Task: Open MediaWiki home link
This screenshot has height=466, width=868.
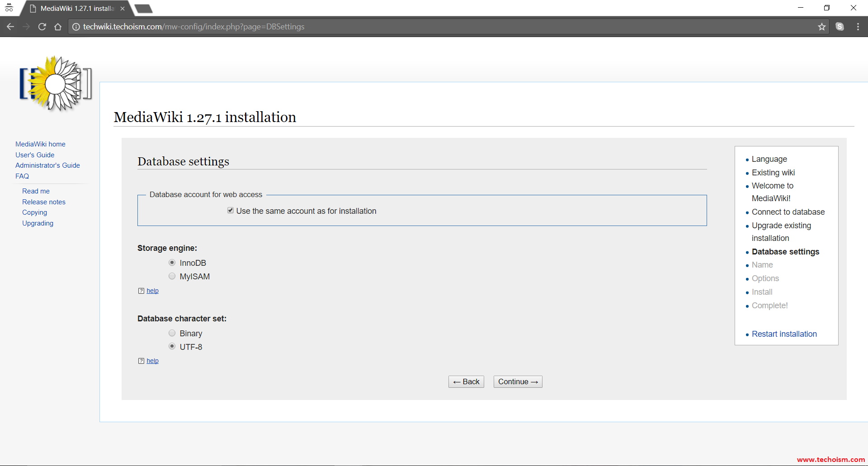Action: [40, 144]
